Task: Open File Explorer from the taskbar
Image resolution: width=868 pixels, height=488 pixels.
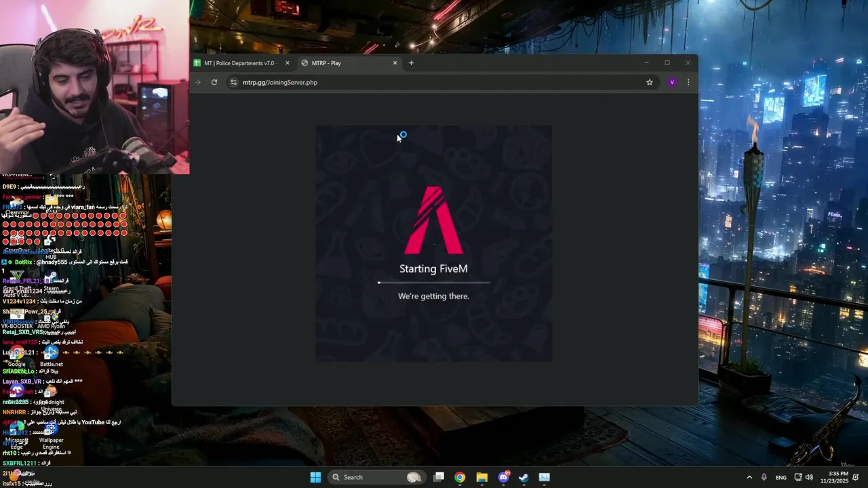Action: [481, 477]
